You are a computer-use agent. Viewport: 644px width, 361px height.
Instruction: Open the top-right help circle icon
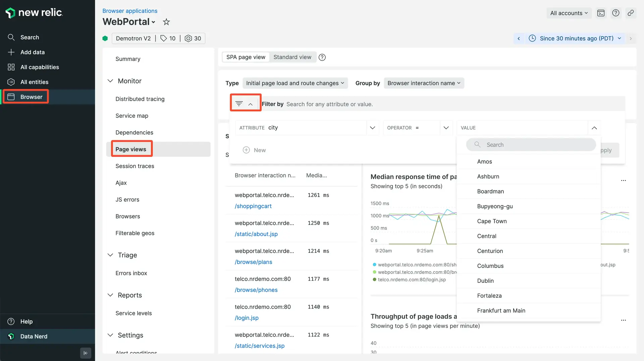tap(615, 13)
